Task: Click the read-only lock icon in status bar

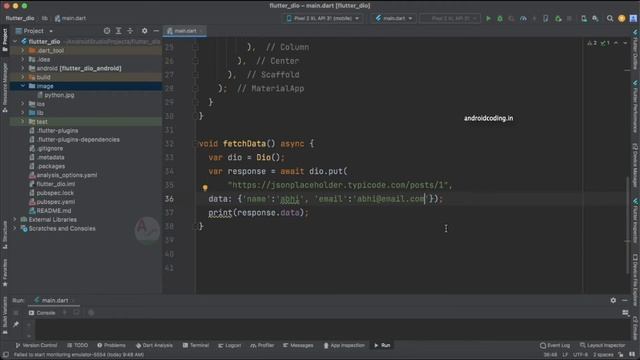Action: pos(621,355)
